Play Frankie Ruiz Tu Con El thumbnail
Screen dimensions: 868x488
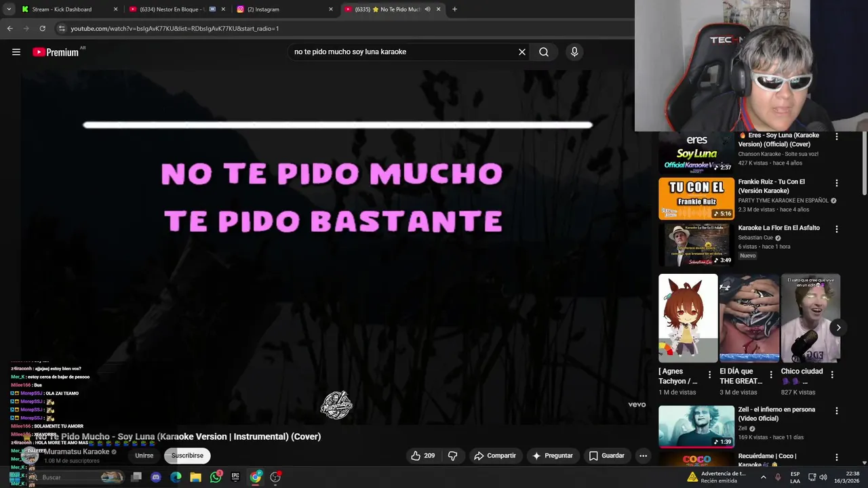point(696,199)
